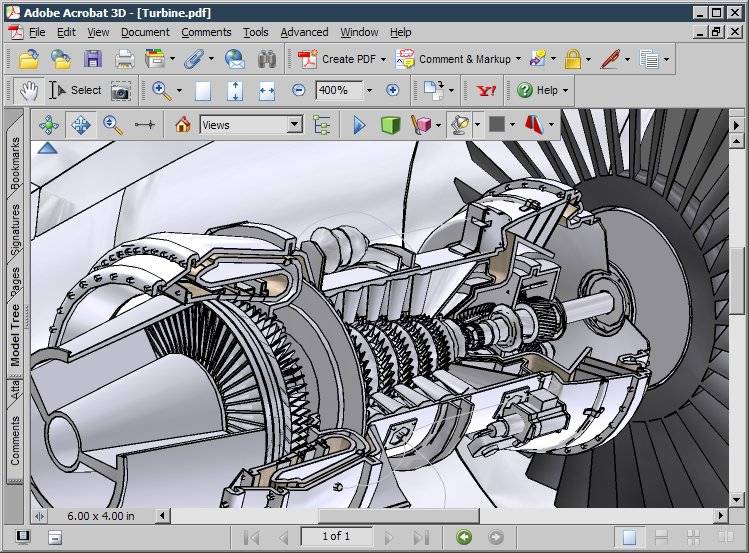The image size is (749, 553).
Task: Click the Snapshot camera tool
Action: (x=121, y=90)
